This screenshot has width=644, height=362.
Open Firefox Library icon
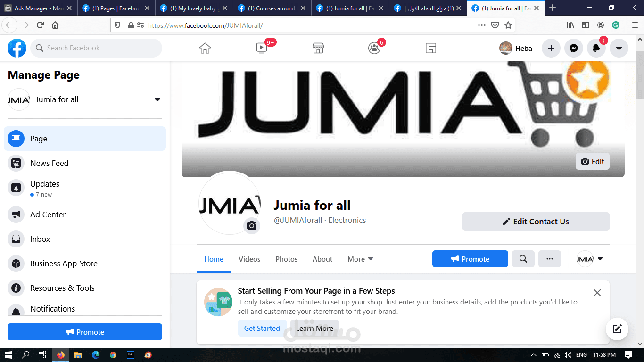[570, 25]
